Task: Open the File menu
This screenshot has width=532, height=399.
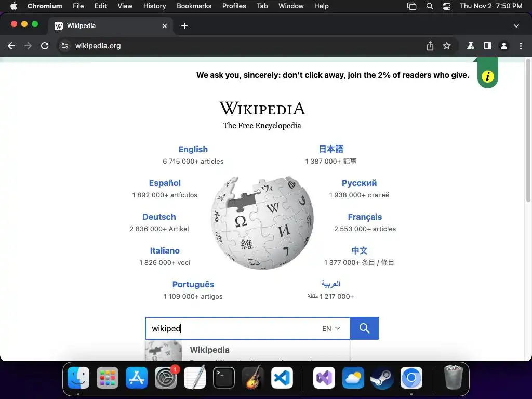Action: [78, 6]
